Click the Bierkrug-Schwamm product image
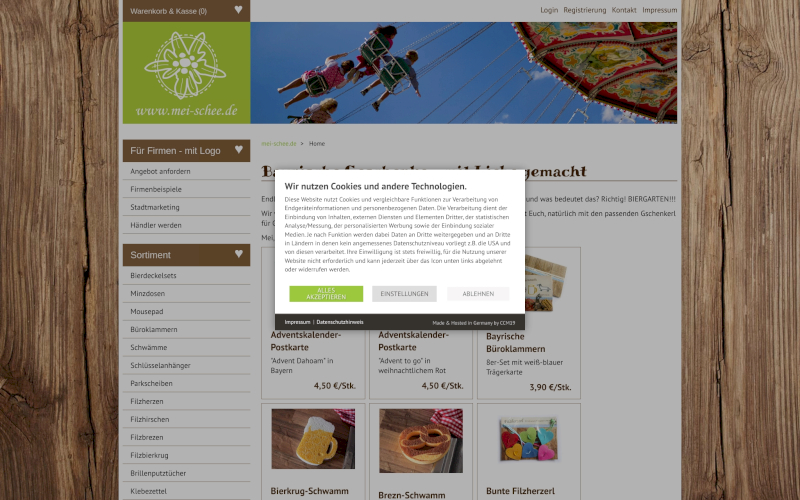The height and width of the screenshot is (500, 800). (313, 439)
